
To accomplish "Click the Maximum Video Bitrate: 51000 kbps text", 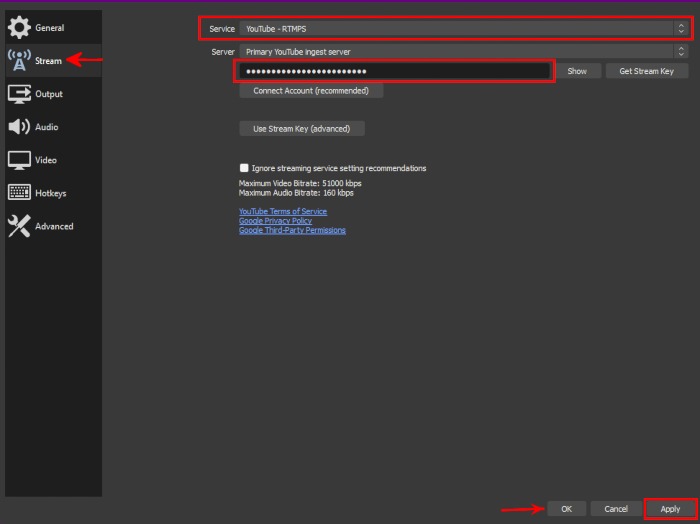I will point(300,183).
